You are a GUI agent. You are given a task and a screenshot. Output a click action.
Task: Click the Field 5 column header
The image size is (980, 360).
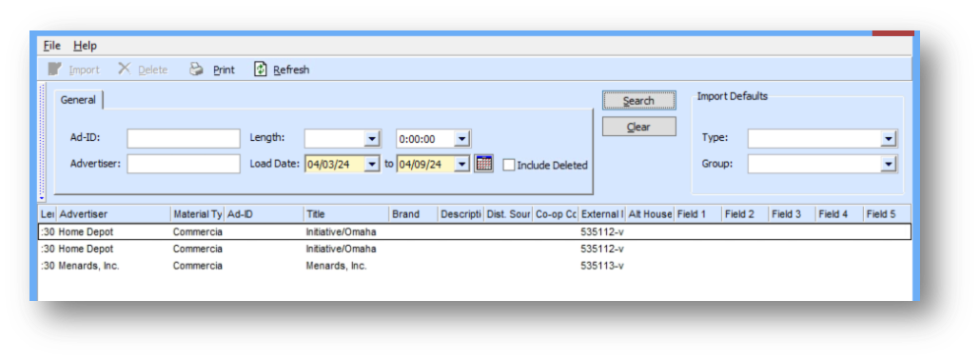tap(887, 214)
